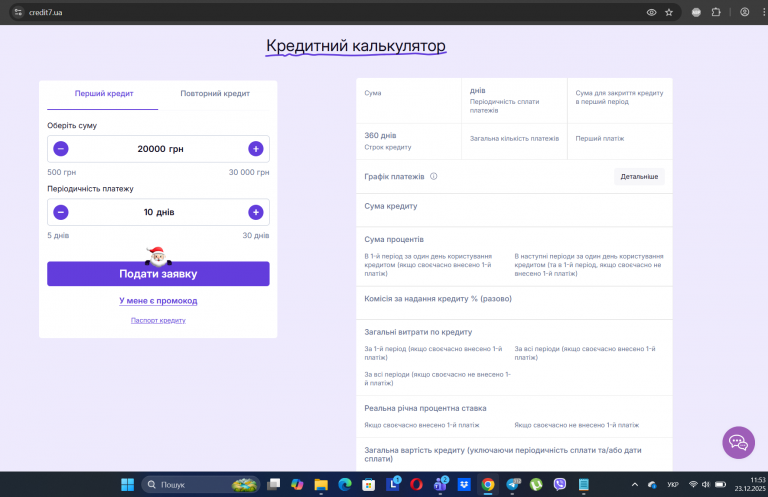Click the Загальні витрати по кредиту label

click(x=418, y=332)
